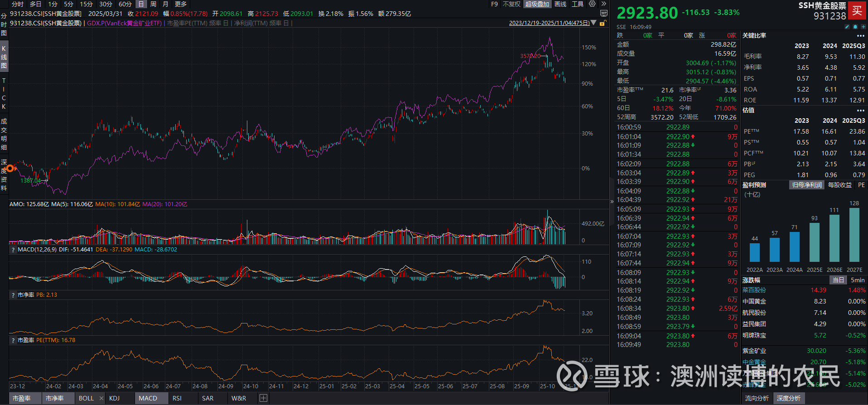Switch change range to 5min
The height and width of the screenshot is (405, 868).
858,280
